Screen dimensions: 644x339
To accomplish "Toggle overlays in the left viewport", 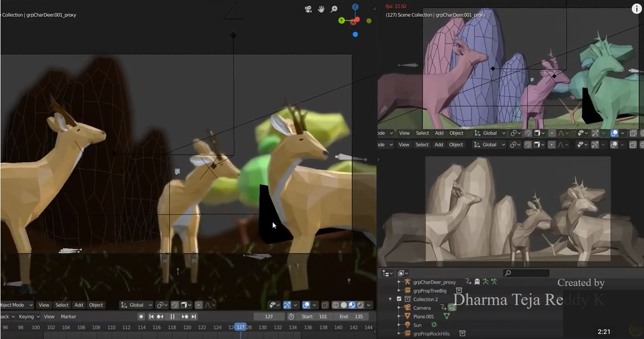I will click(306, 305).
